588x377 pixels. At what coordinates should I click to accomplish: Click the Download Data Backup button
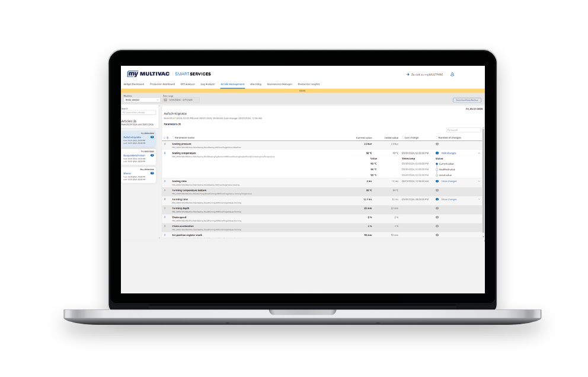(467, 100)
